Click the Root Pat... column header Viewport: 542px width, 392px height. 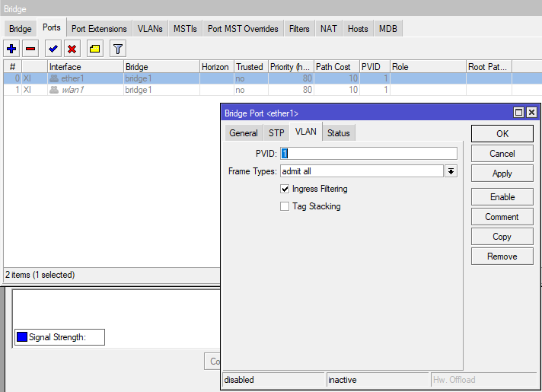click(489, 67)
